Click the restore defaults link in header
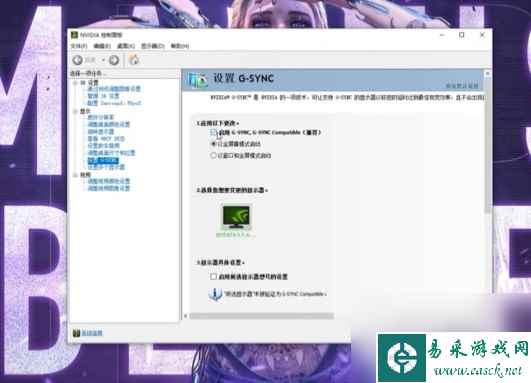The height and width of the screenshot is (383, 531). pyautogui.click(x=462, y=86)
